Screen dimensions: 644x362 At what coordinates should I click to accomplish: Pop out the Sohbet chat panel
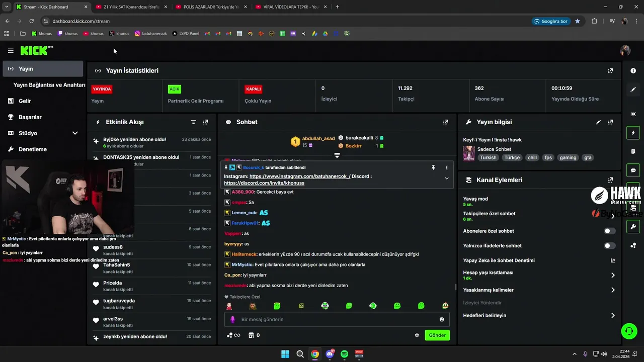[445, 122]
